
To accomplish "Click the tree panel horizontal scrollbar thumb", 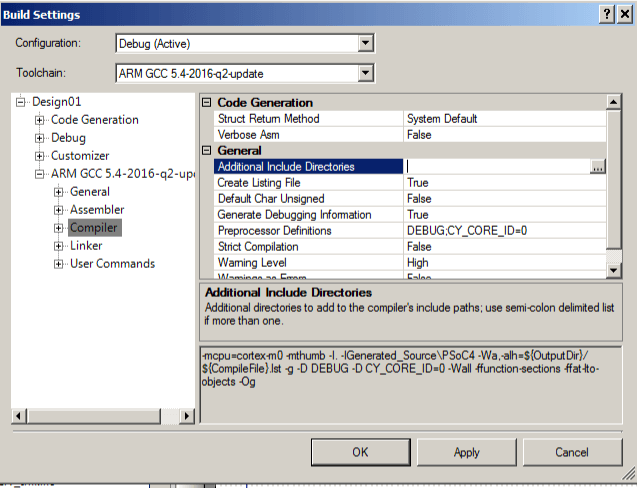I will click(x=94, y=416).
